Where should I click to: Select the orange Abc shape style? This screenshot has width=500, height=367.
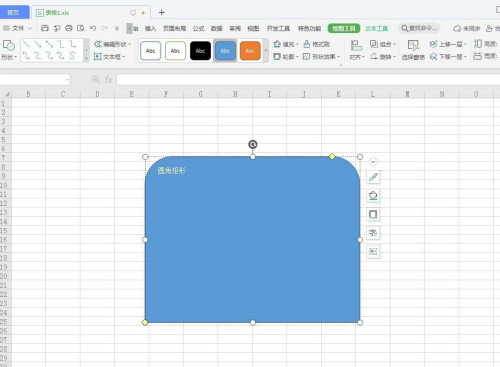[x=250, y=51]
